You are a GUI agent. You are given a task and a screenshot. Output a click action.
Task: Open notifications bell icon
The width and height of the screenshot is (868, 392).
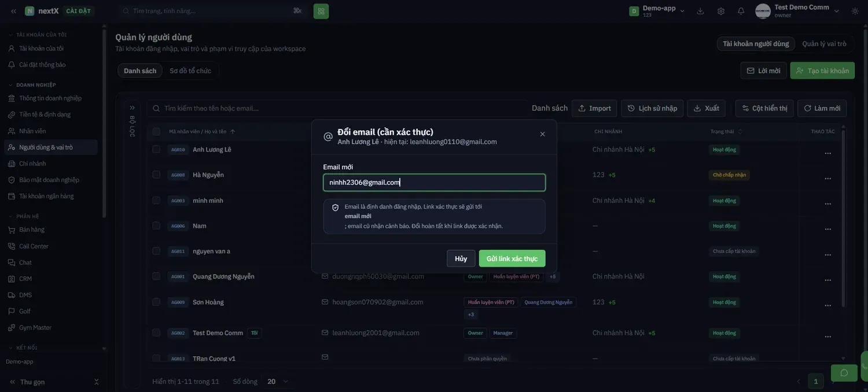pos(741,11)
